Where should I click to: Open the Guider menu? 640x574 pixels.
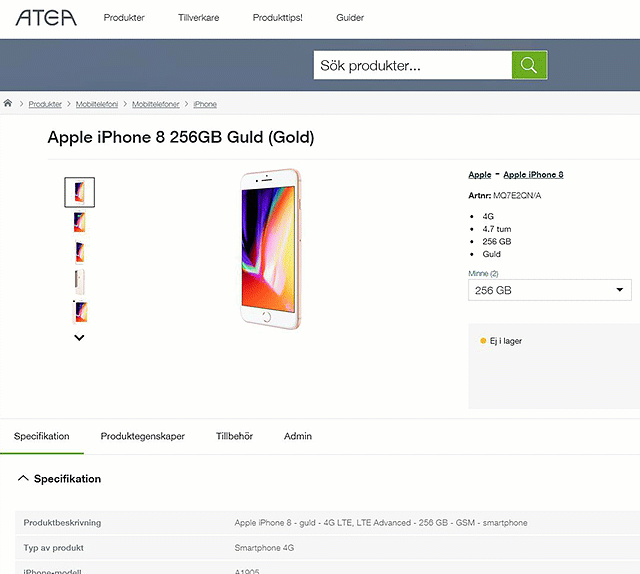pyautogui.click(x=350, y=18)
